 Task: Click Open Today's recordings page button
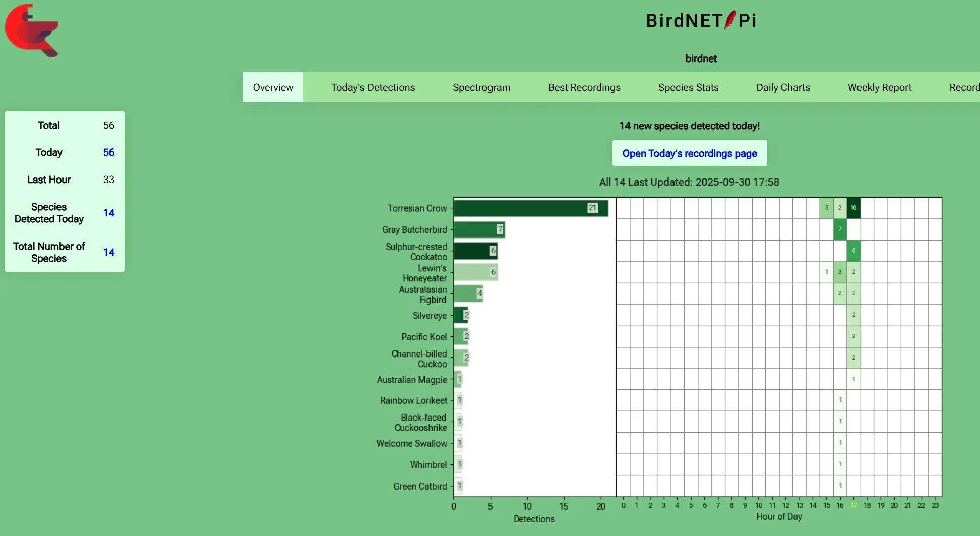(x=689, y=153)
